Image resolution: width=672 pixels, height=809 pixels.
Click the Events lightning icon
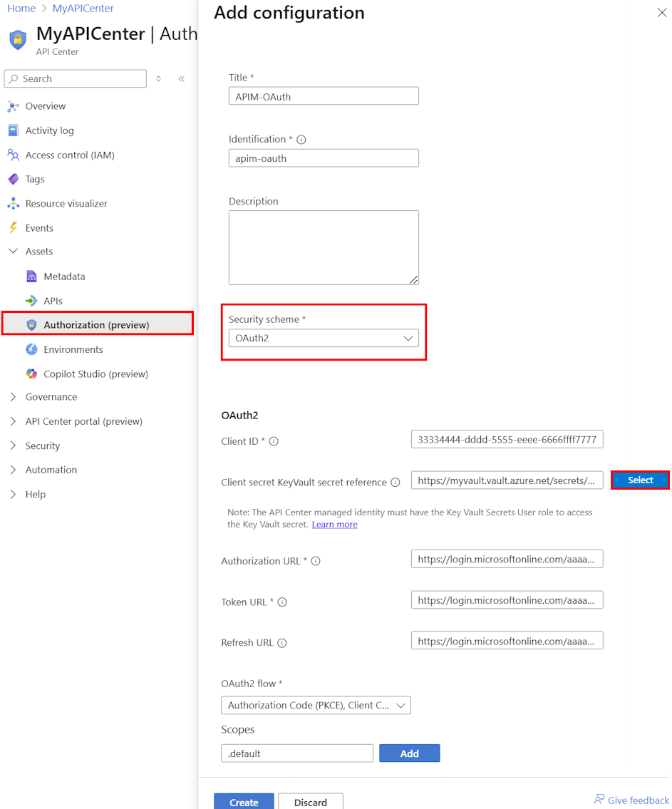click(x=14, y=227)
